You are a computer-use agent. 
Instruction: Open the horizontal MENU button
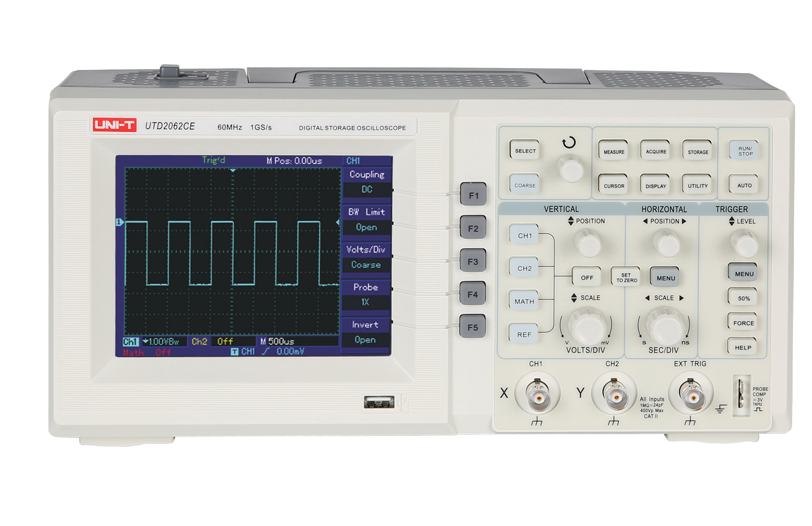(x=665, y=277)
